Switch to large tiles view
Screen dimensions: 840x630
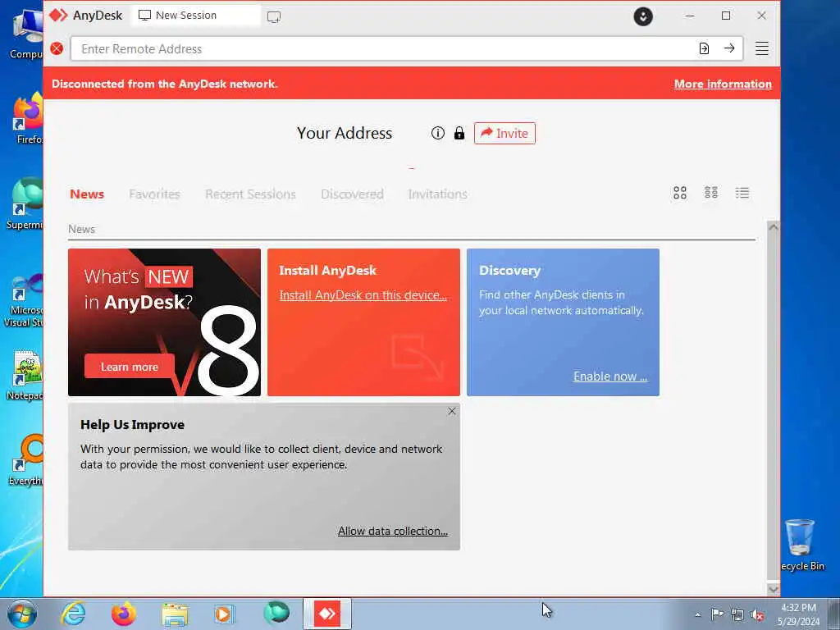680,193
